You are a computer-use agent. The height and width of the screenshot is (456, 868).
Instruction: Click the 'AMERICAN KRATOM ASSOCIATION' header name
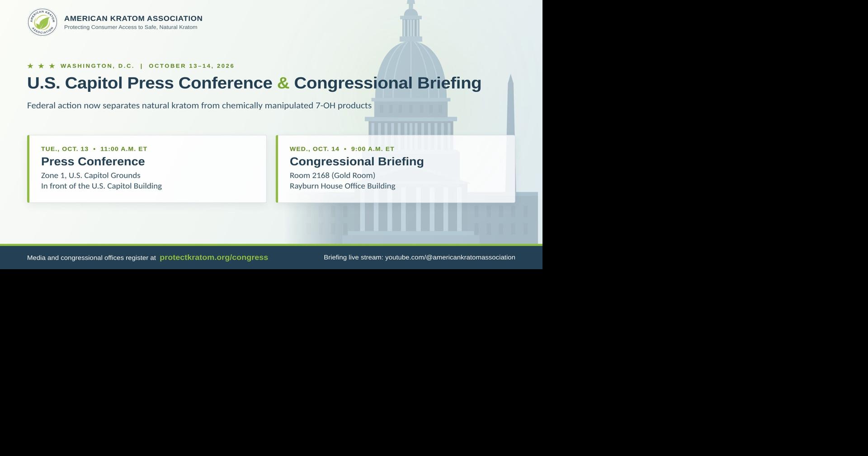(x=133, y=19)
